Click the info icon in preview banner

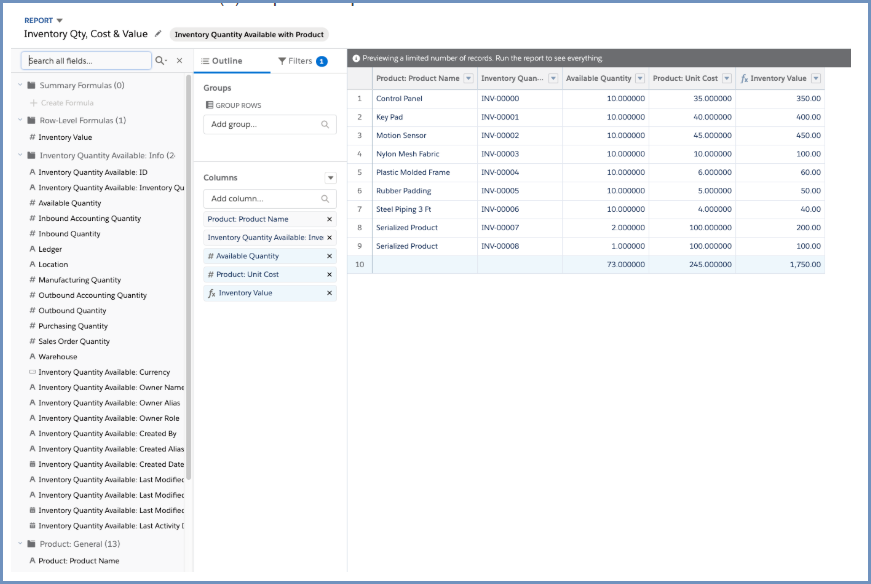click(x=356, y=59)
